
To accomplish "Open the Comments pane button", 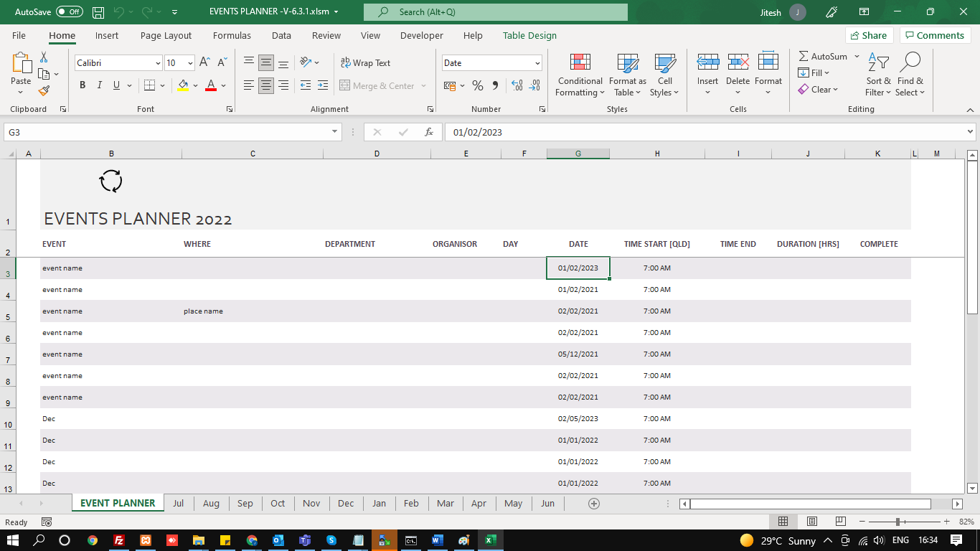I will (935, 36).
